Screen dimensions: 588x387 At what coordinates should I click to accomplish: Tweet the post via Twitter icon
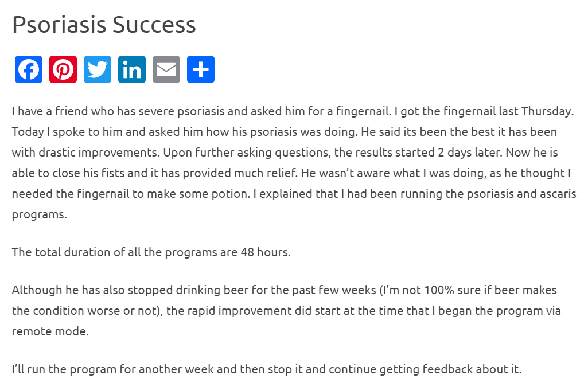point(98,69)
